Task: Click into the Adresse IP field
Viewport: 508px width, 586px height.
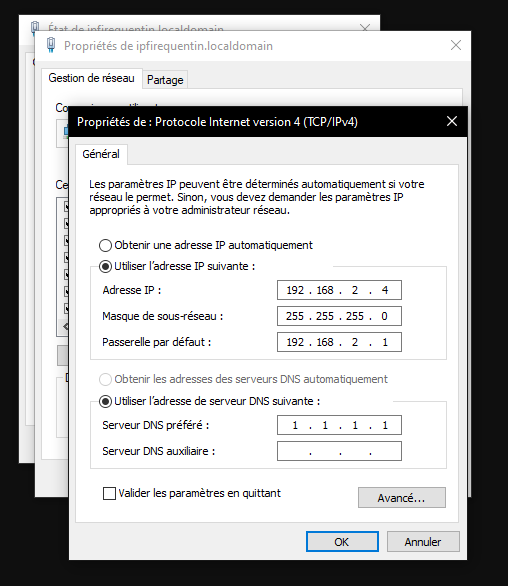Action: click(339, 290)
